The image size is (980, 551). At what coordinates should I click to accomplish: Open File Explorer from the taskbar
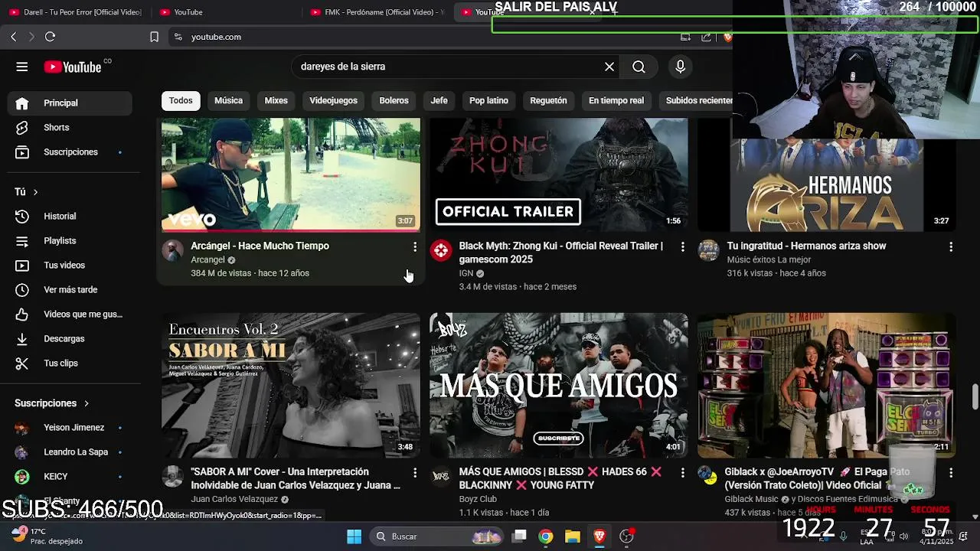[572, 536]
